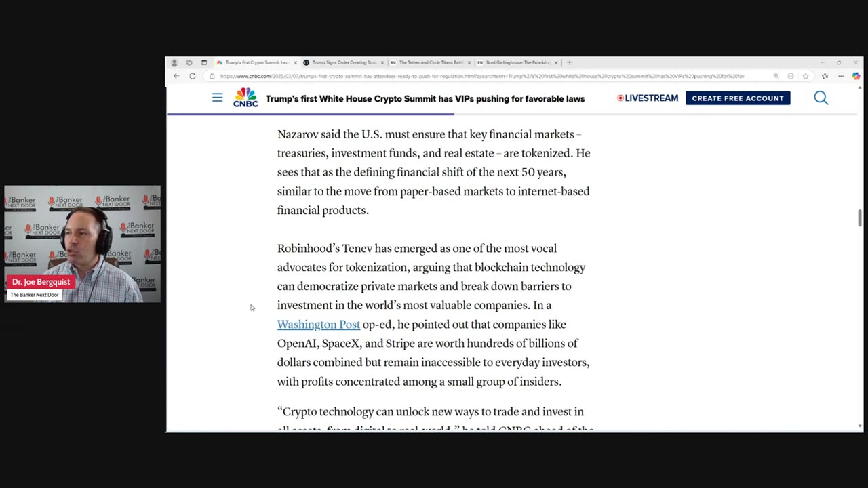Click the browser back arrow
868x488 pixels.
[176, 76]
